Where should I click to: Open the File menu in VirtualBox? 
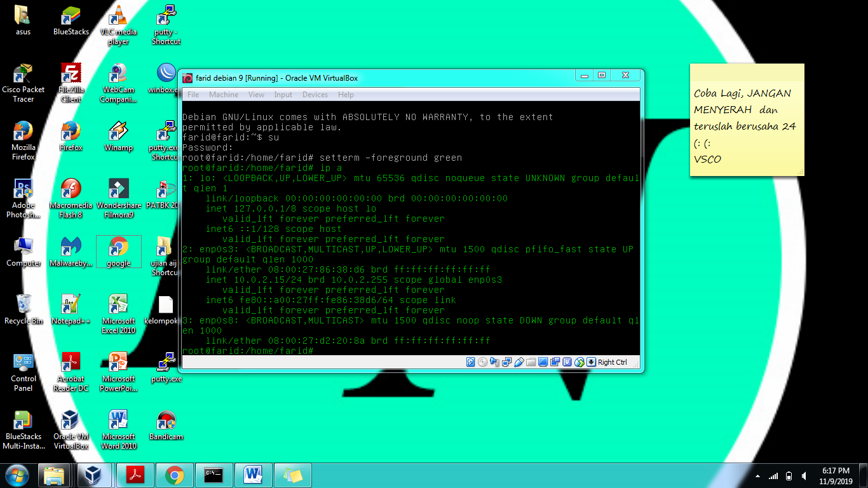point(193,95)
